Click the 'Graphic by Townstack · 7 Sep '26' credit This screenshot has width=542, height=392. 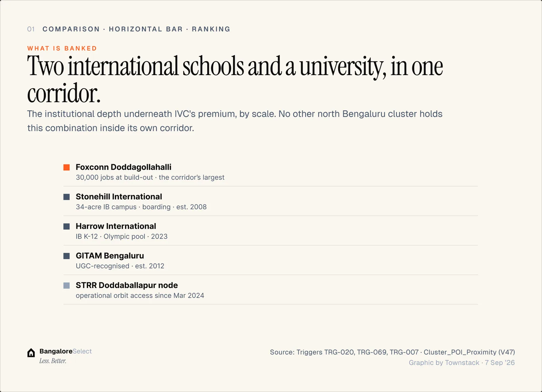tap(462, 363)
